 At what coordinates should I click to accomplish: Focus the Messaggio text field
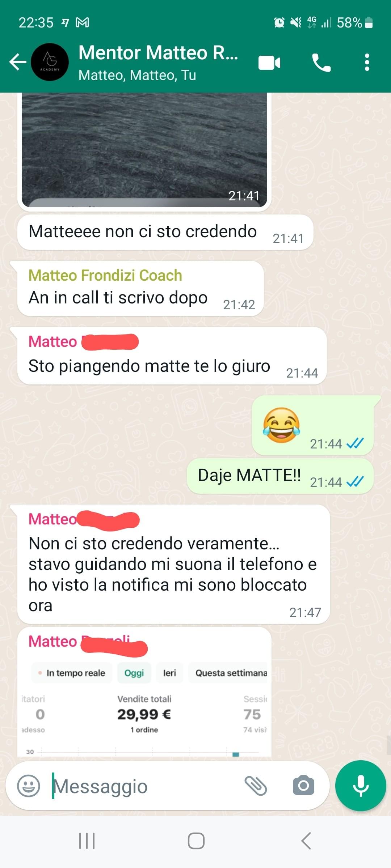[145, 786]
